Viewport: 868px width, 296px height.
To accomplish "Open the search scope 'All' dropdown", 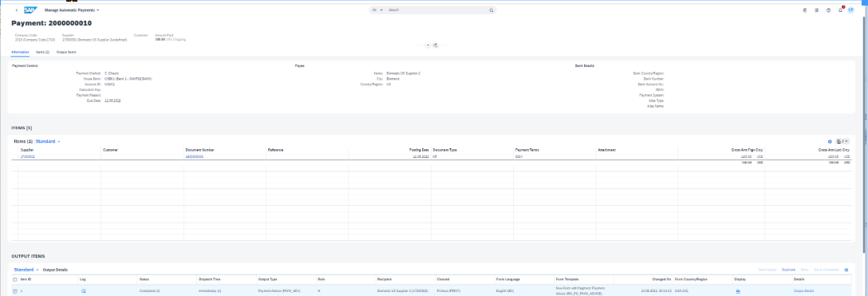I will tap(377, 10).
